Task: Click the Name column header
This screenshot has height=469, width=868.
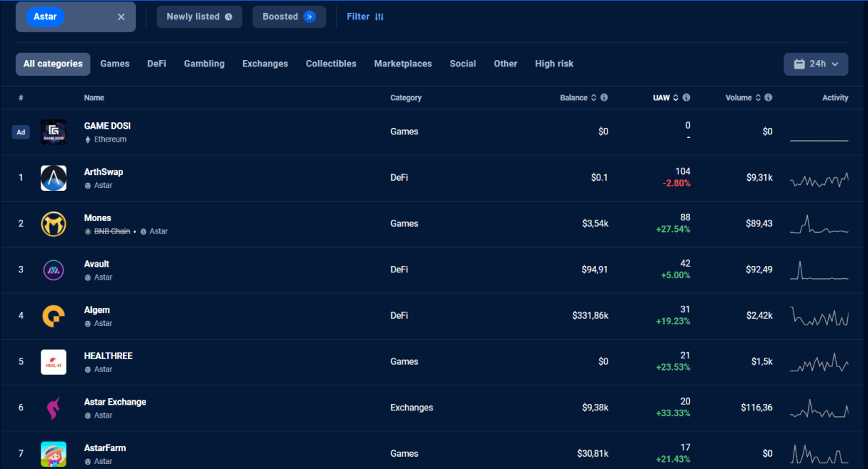Action: (x=94, y=98)
